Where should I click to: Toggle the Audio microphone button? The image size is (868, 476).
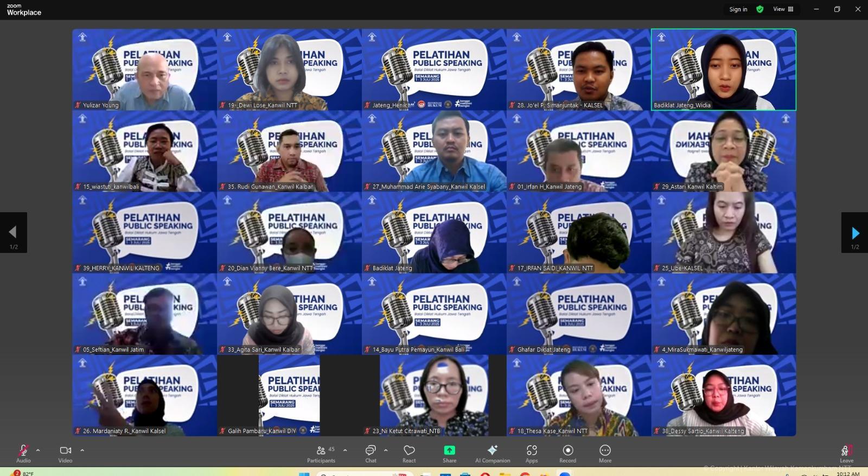pyautogui.click(x=23, y=453)
